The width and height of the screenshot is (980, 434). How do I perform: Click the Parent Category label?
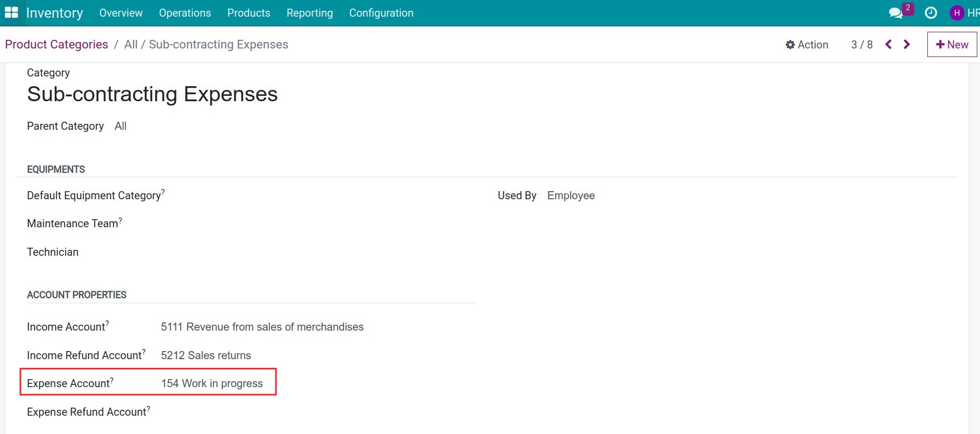point(66,126)
